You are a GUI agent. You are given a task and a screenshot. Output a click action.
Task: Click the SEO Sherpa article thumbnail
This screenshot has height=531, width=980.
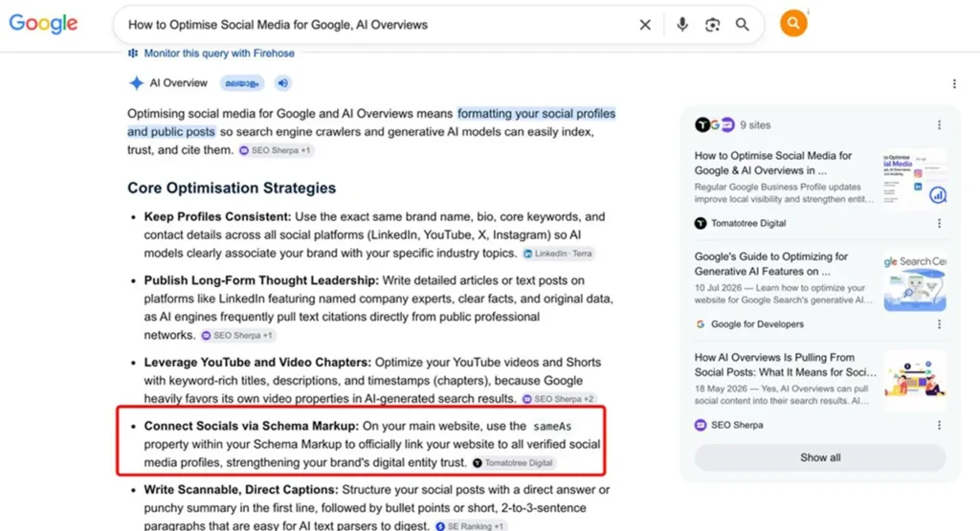coord(915,381)
